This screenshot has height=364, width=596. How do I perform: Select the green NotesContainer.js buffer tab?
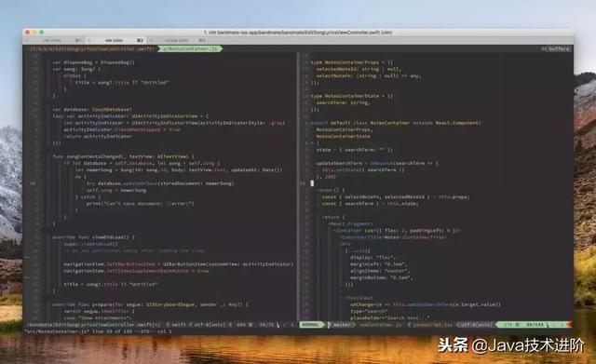pyautogui.click(x=190, y=48)
